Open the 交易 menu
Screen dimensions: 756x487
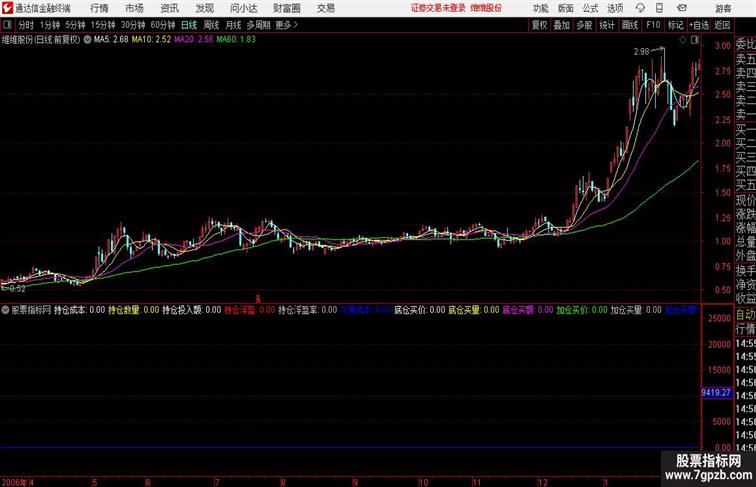[326, 8]
